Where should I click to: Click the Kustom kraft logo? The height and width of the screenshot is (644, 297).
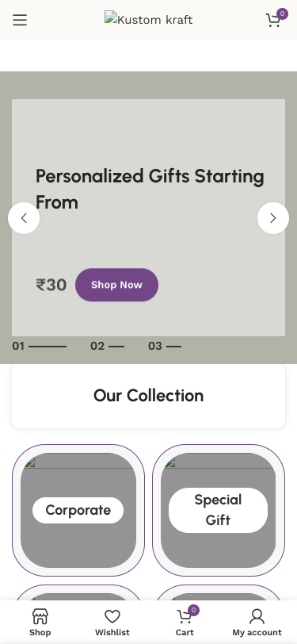[x=149, y=19]
